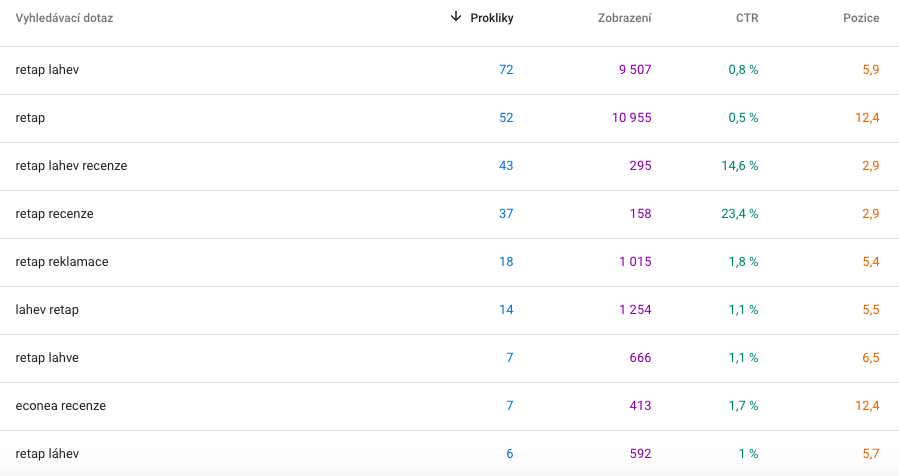Viewport: 899px width, 476px height.
Task: Click the 6,5 position value
Action: 870,358
